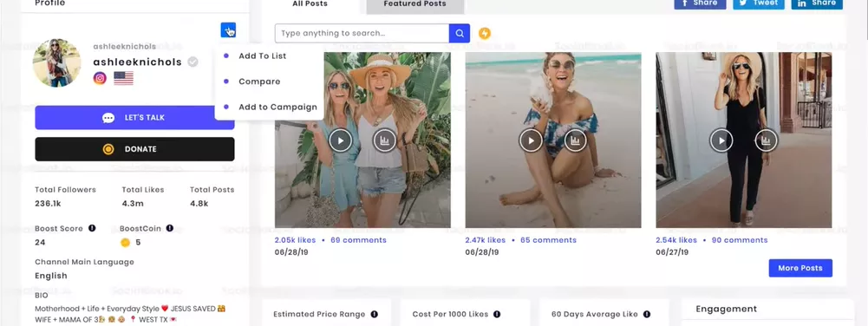The height and width of the screenshot is (326, 868).
Task: Click the US flag icon
Action: [123, 78]
